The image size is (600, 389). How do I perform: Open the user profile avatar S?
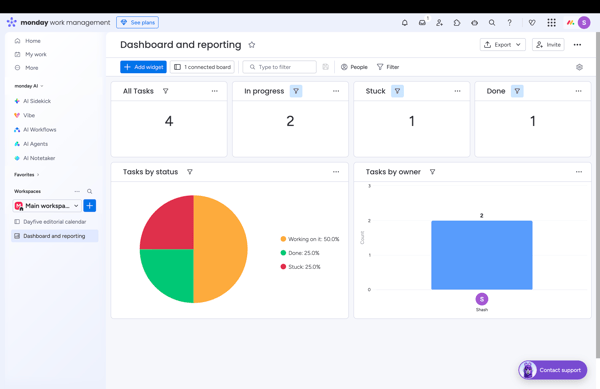[x=584, y=23]
